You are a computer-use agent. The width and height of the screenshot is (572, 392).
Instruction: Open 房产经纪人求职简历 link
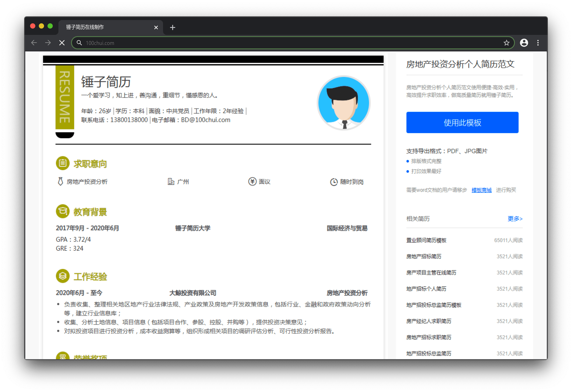click(x=429, y=321)
